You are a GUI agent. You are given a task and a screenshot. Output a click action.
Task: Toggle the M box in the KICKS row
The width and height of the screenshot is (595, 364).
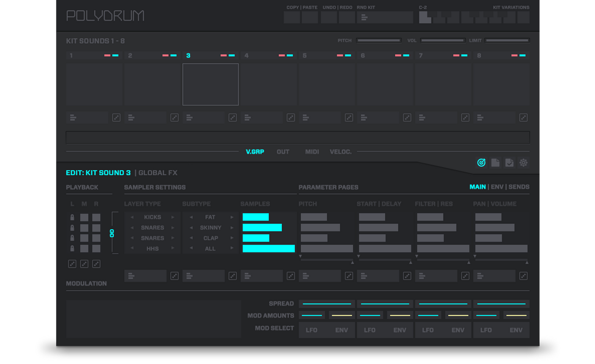pyautogui.click(x=84, y=217)
